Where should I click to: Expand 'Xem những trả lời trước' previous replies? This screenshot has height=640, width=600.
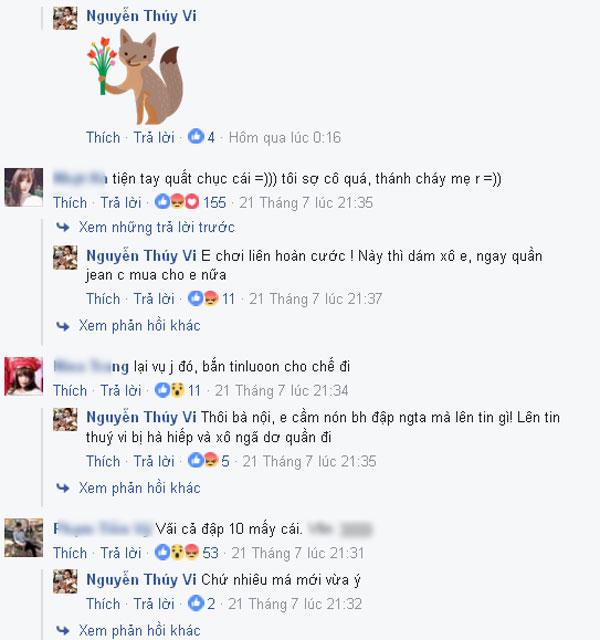coord(157,227)
